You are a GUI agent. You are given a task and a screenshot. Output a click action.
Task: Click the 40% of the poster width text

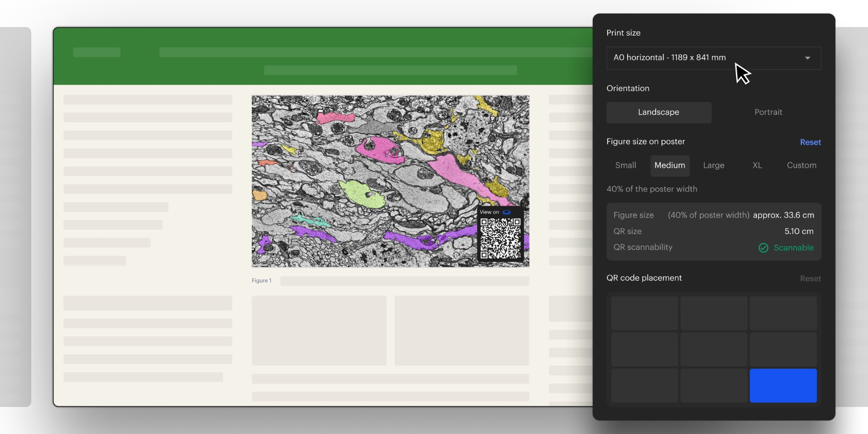652,189
